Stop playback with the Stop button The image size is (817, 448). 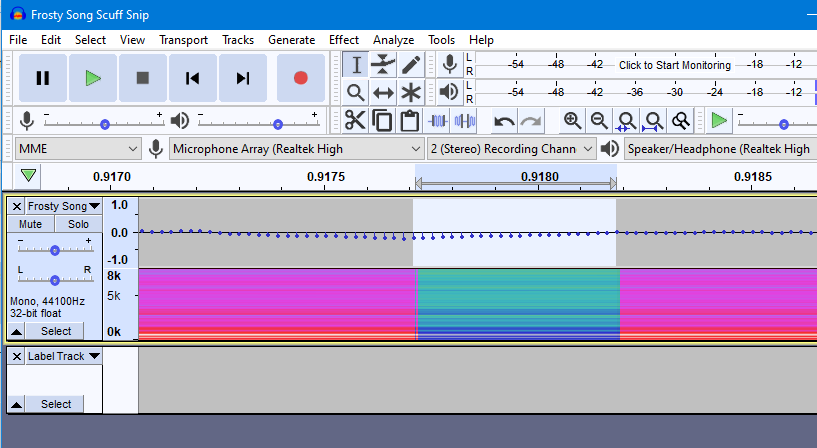click(x=143, y=78)
